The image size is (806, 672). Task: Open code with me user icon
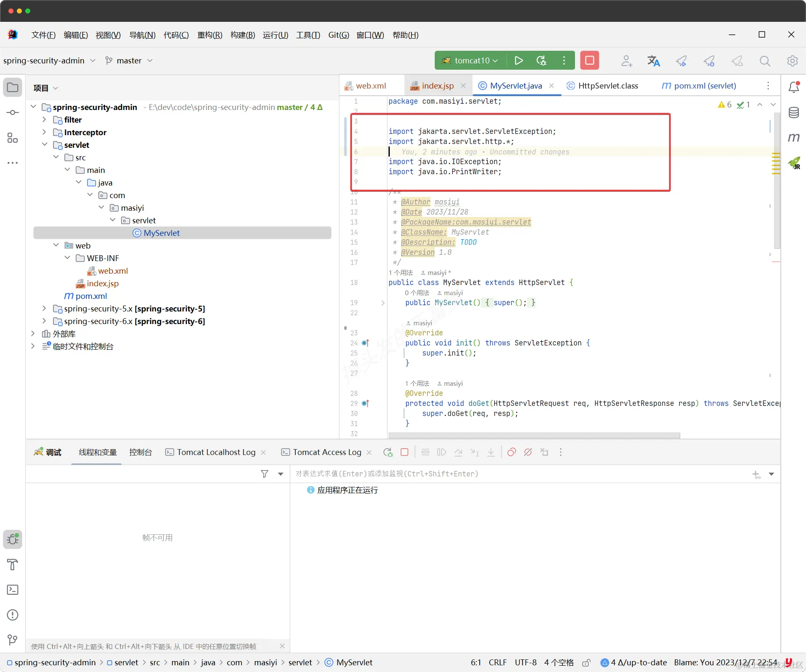pos(626,61)
